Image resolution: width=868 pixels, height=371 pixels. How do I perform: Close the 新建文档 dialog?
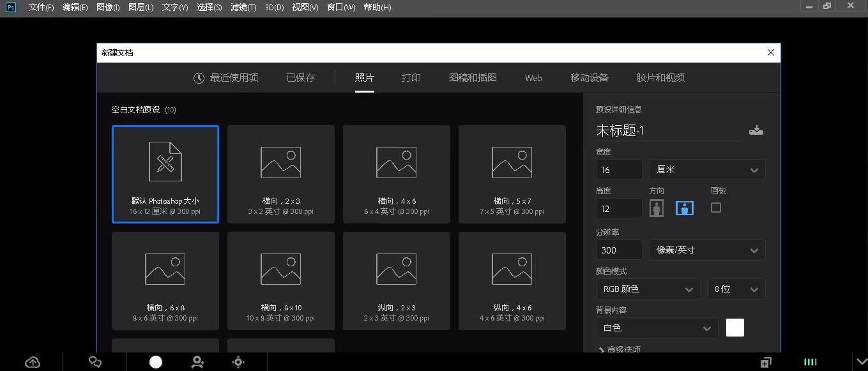tap(770, 52)
